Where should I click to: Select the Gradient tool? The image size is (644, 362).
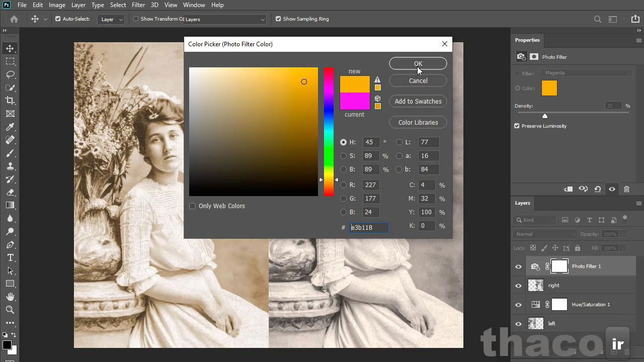(x=10, y=205)
